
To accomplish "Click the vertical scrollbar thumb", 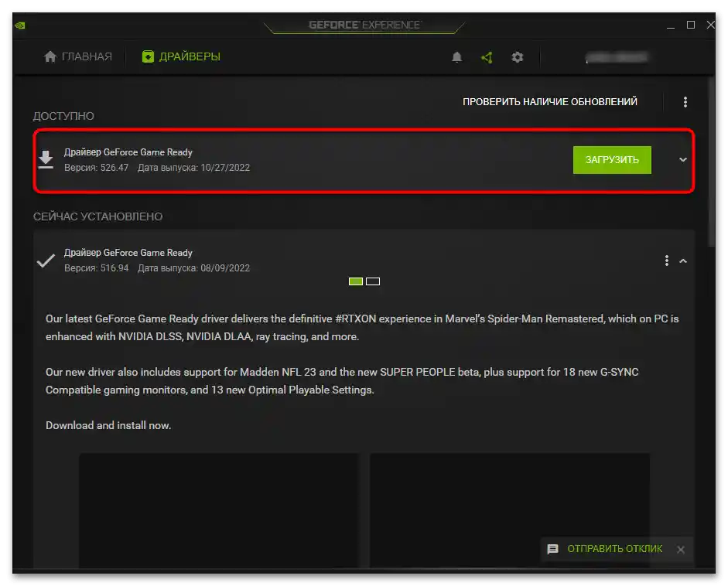I will pos(712,162).
